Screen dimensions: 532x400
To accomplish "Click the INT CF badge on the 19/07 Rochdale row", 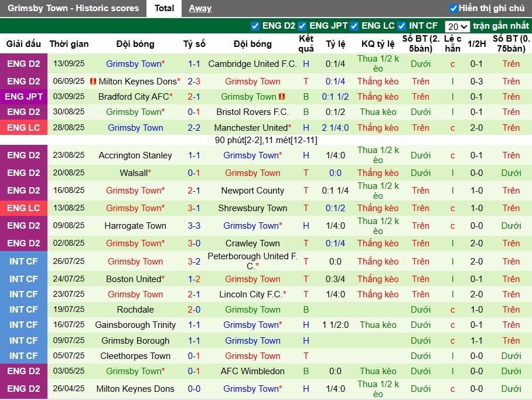I will [x=23, y=309].
